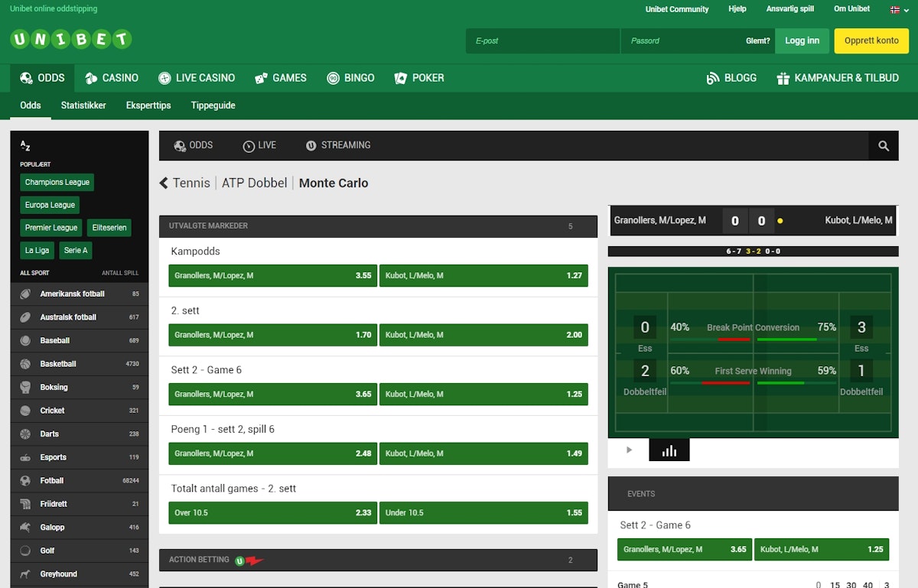Click the Galopp horse icon
The width and height of the screenshot is (918, 588).
coord(25,527)
